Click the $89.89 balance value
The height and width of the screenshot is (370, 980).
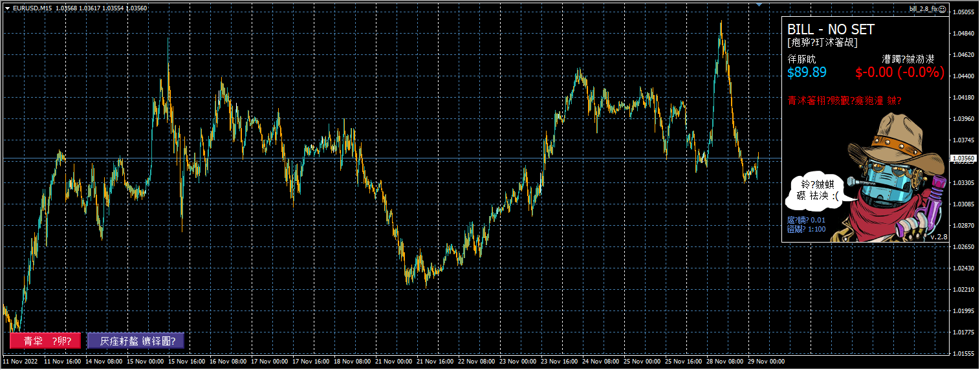tap(807, 72)
